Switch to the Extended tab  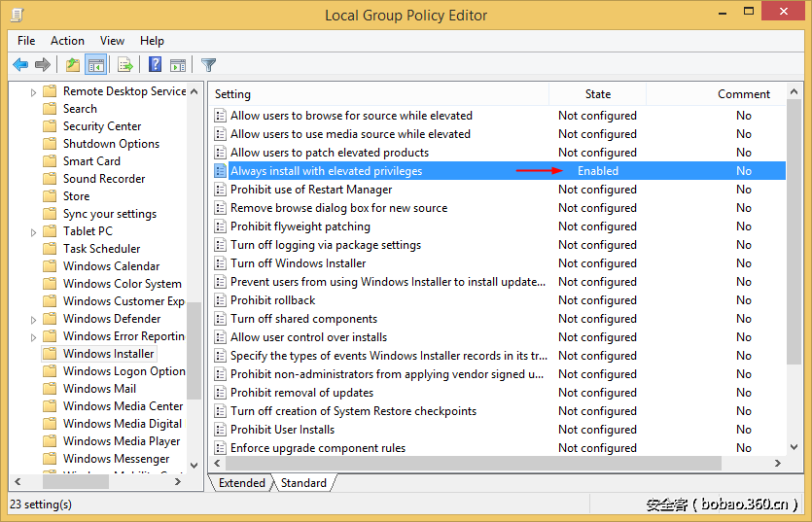coord(241,483)
